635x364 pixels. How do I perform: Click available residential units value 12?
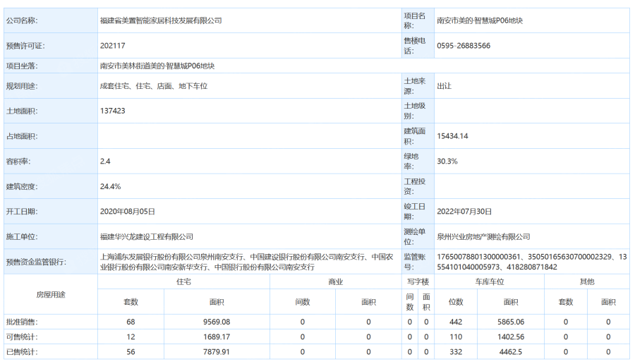point(131,337)
